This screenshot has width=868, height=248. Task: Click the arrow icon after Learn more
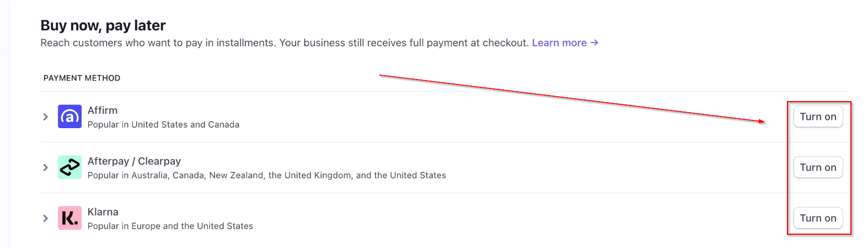point(594,43)
